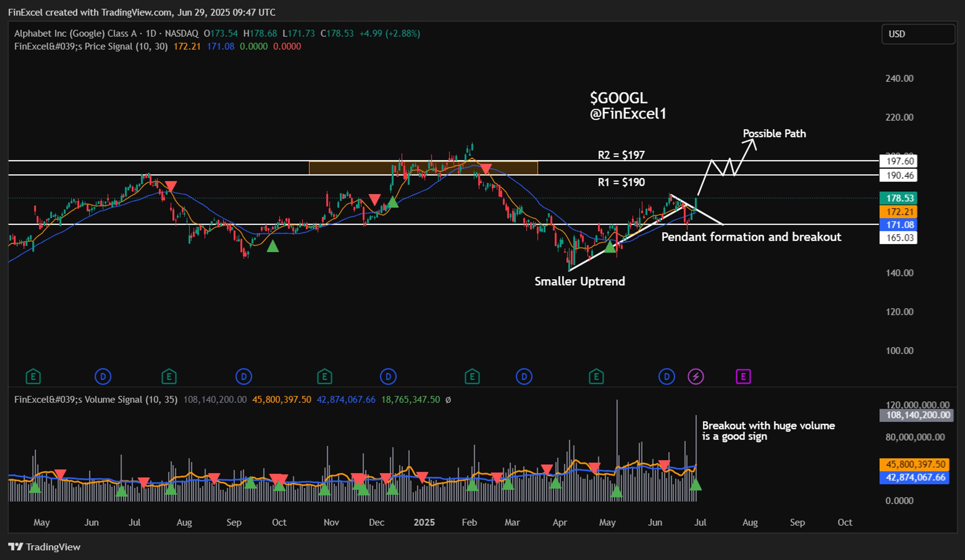Screen dimensions: 965x560
Task: Select the Pendant formation and breakout annotation
Action: [x=751, y=237]
